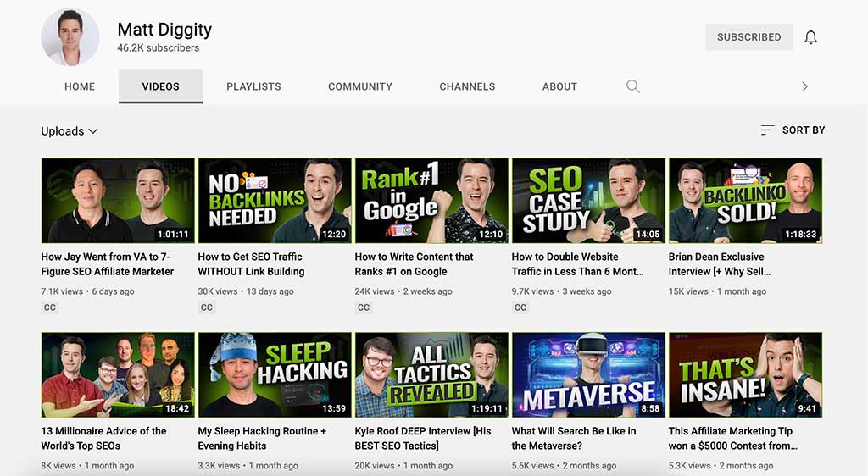Open the PLAYLISTS tab
868x476 pixels.
pyautogui.click(x=253, y=86)
